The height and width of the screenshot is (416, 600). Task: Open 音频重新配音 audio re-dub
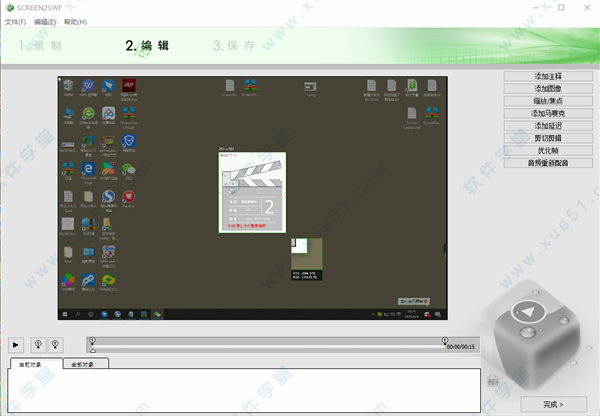547,162
